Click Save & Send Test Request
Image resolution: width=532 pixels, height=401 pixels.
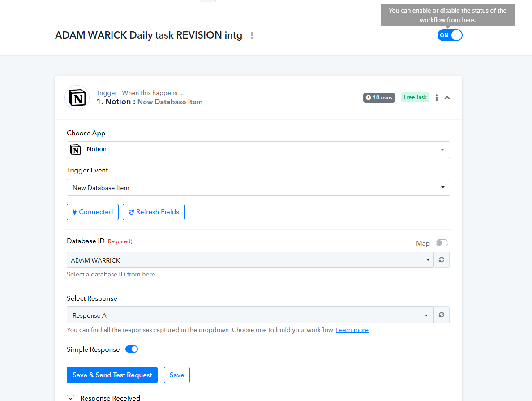112,375
